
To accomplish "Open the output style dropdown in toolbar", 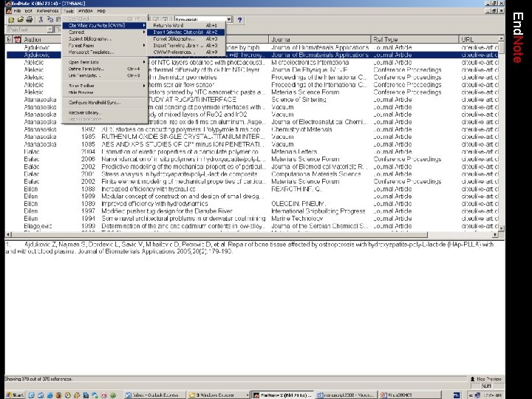I will (229, 20).
